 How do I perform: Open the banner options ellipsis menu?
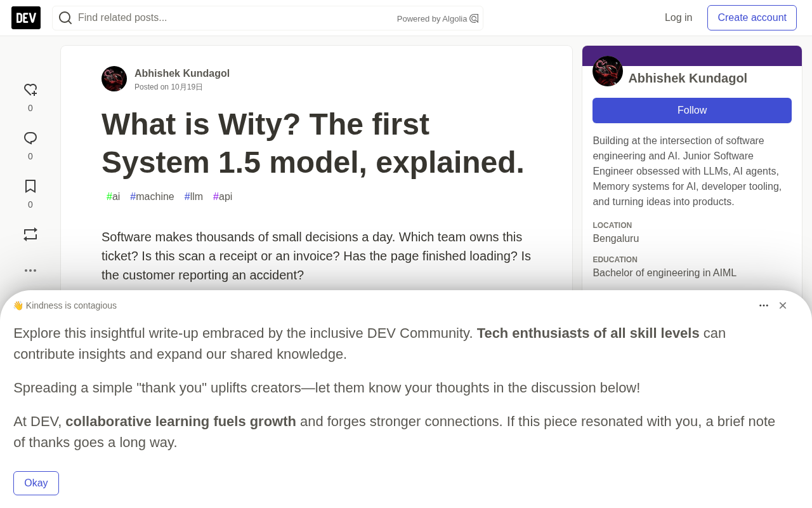click(x=764, y=305)
